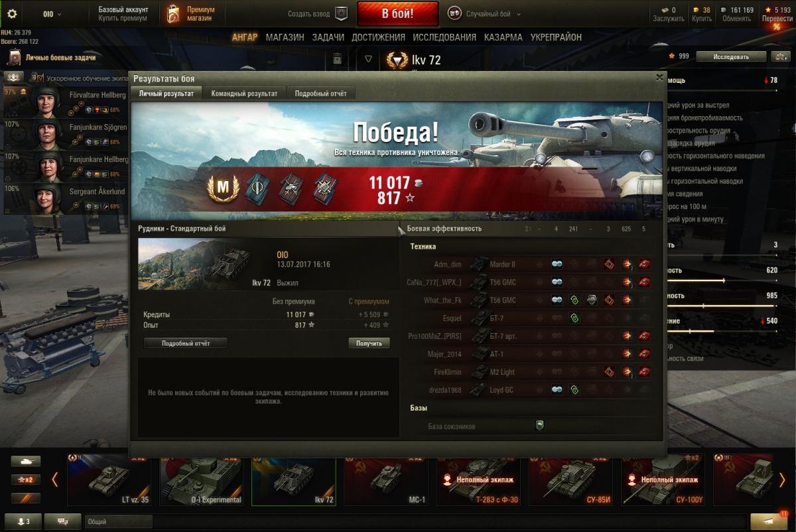Select the LT vz. 35 tank thumbnail
The width and height of the screenshot is (796, 532).
pos(109,479)
